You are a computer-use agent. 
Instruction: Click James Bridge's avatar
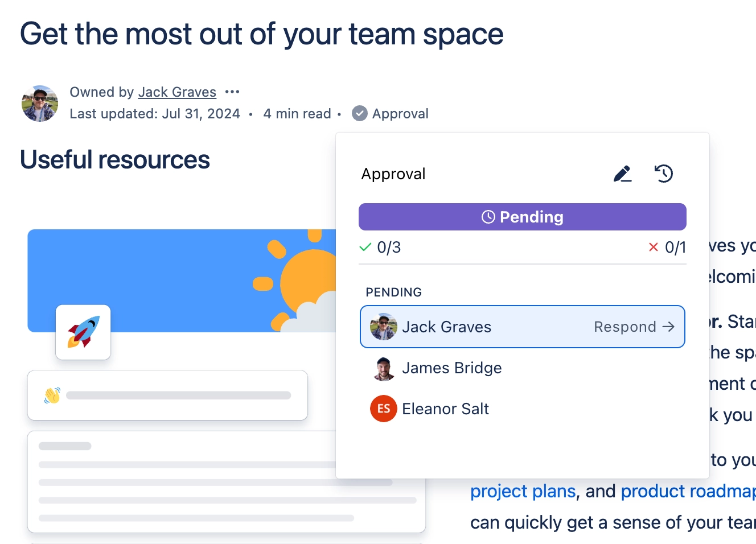click(x=383, y=368)
